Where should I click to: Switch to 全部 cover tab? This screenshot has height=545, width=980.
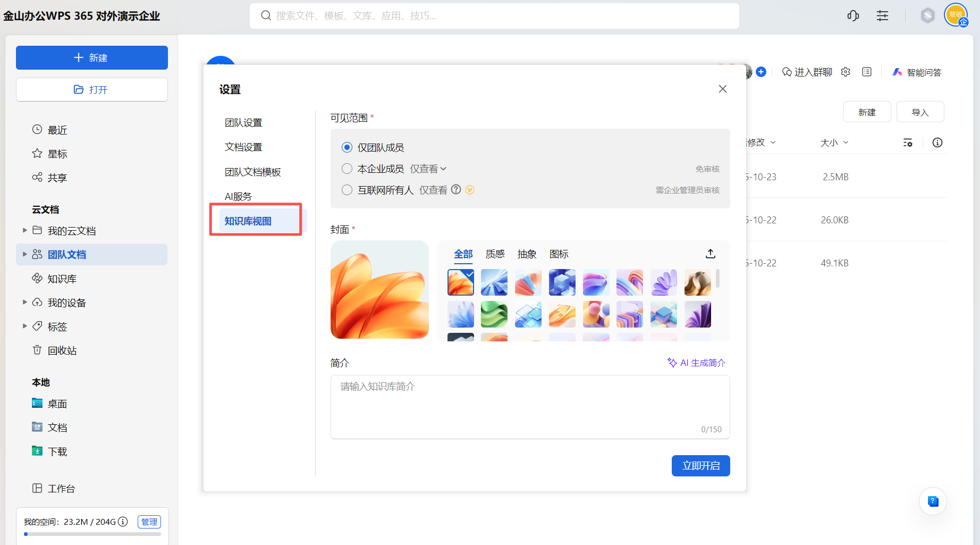point(463,254)
